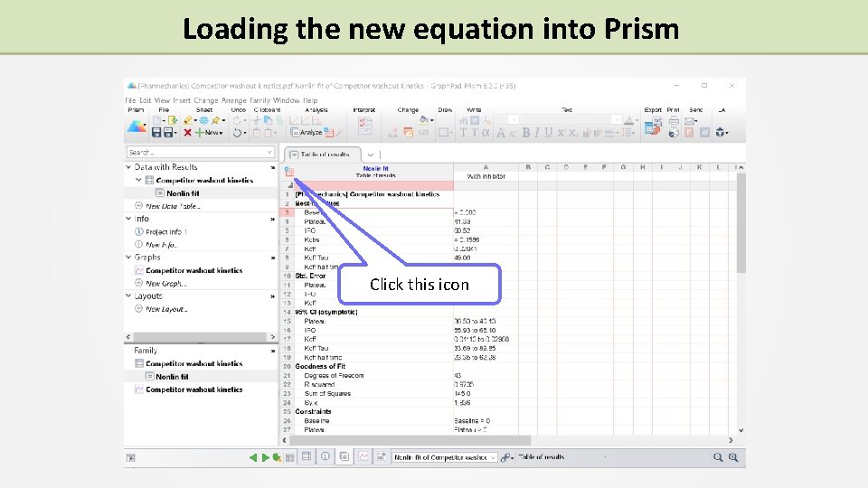Image resolution: width=868 pixels, height=488 pixels.
Task: Open the New sheet dropdown arrow
Action: 221,133
